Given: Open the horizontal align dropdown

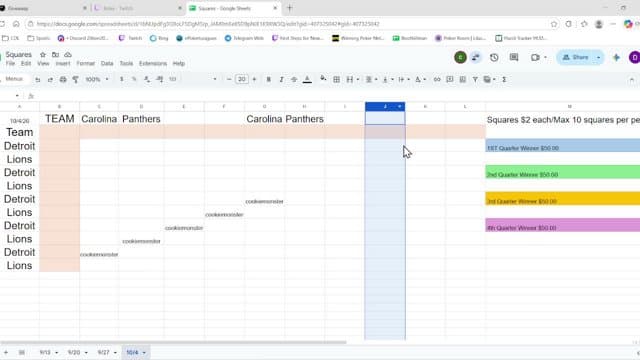Looking at the screenshot, I should click(371, 80).
